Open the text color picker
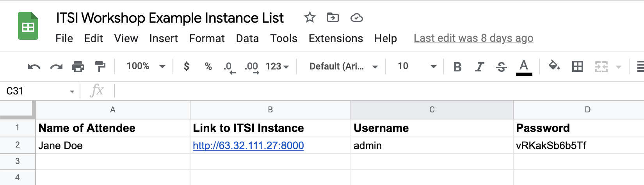This screenshot has height=185, width=644. [524, 67]
